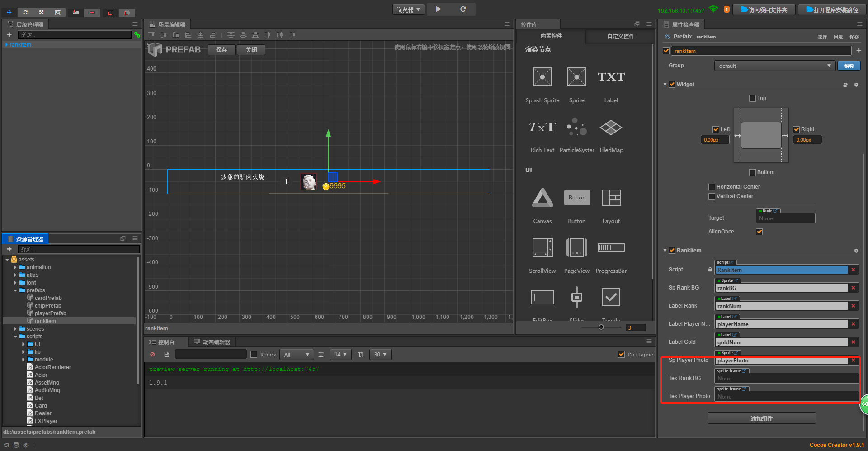The width and height of the screenshot is (868, 451).
Task: Enable Widget Top alignment
Action: [x=752, y=98]
